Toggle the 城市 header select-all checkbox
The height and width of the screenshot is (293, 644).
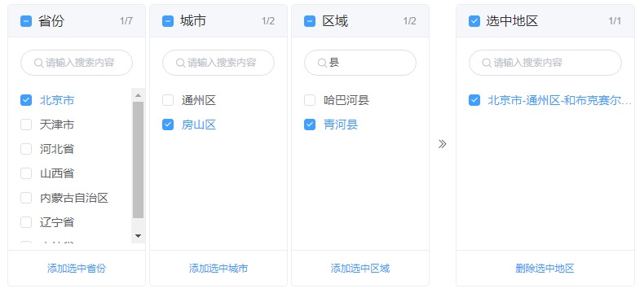[x=168, y=21]
